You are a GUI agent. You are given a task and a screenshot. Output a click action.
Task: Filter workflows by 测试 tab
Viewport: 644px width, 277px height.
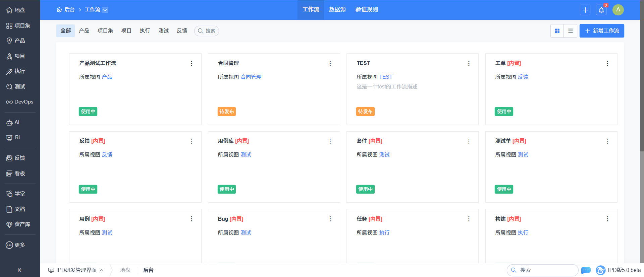[163, 31]
